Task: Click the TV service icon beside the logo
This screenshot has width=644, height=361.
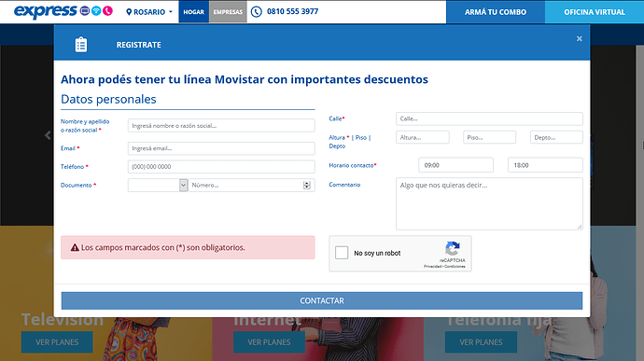Action: (x=85, y=10)
